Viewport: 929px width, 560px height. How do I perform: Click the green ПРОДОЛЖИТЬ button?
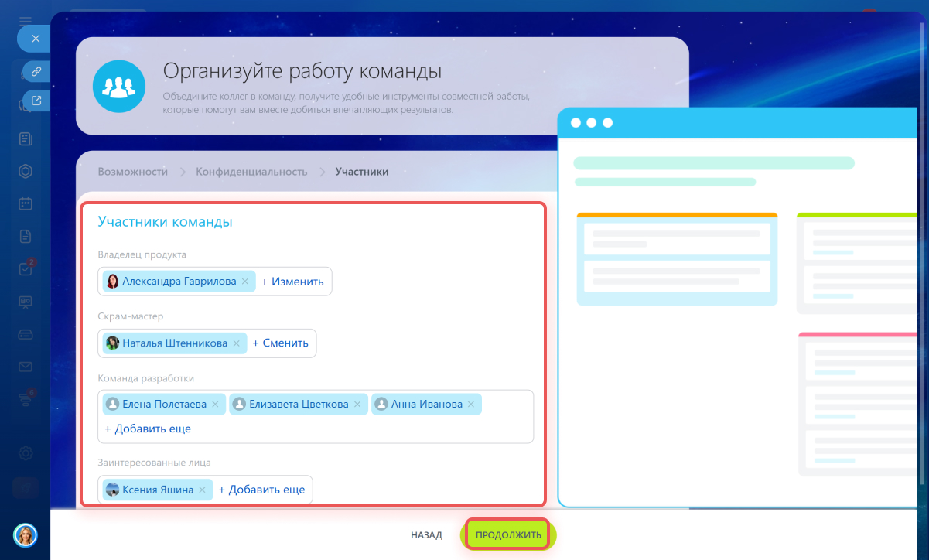pyautogui.click(x=507, y=535)
